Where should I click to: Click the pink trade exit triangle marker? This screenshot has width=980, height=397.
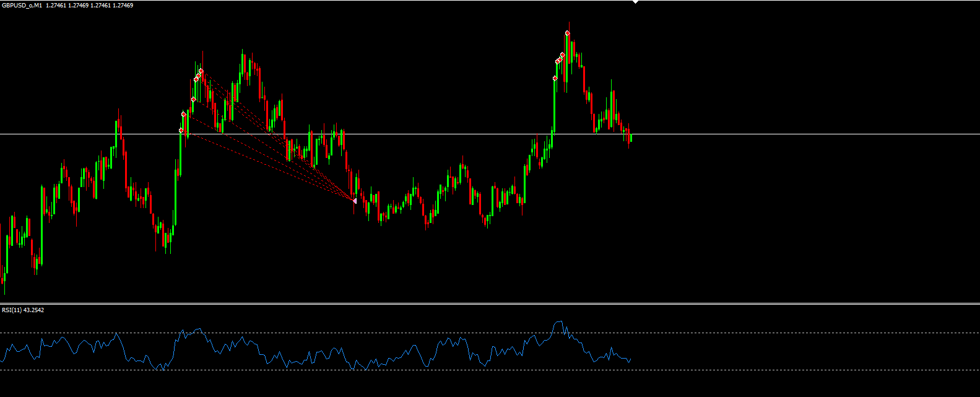pyautogui.click(x=354, y=201)
